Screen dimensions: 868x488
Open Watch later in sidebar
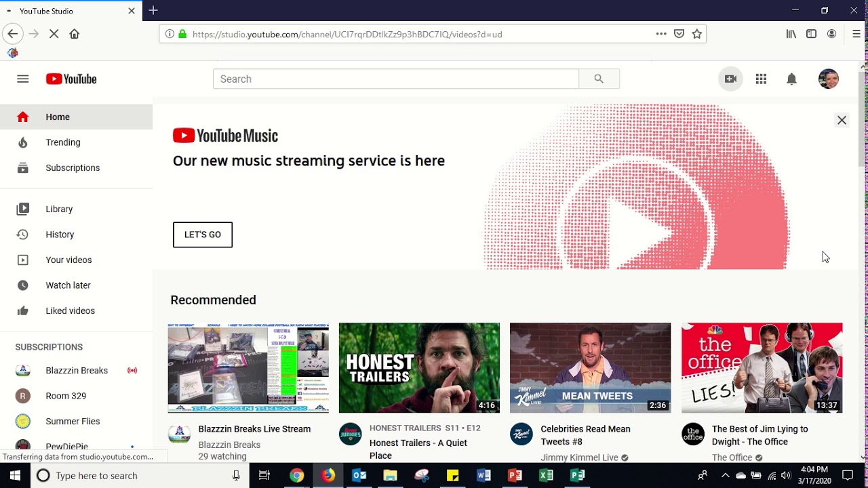point(76,285)
